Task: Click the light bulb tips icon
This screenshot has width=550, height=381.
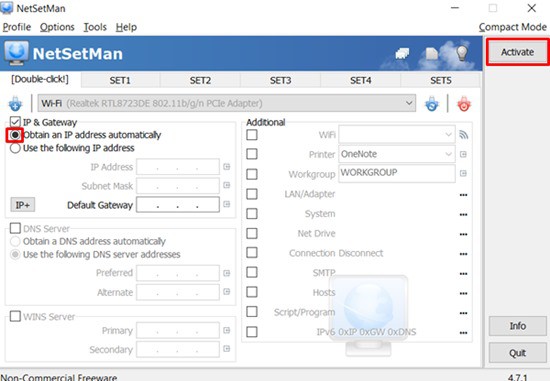Action: coord(462,53)
